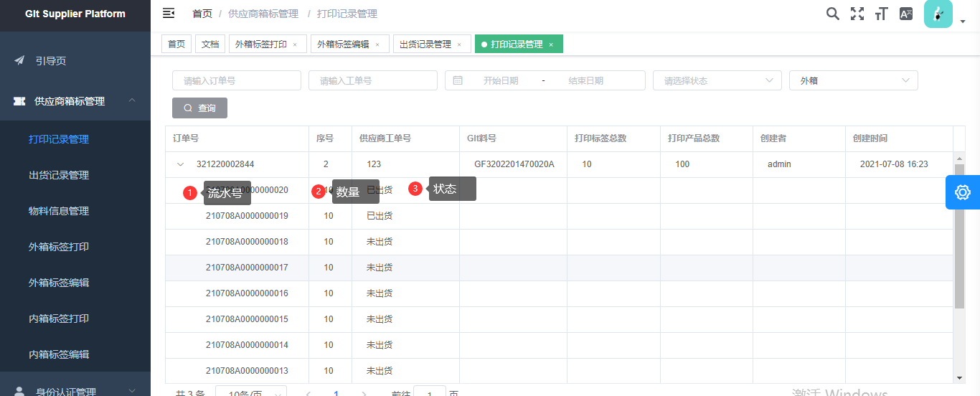The height and width of the screenshot is (396, 980).
Task: Close the 外箱标签打印 tab
Action: point(295,44)
